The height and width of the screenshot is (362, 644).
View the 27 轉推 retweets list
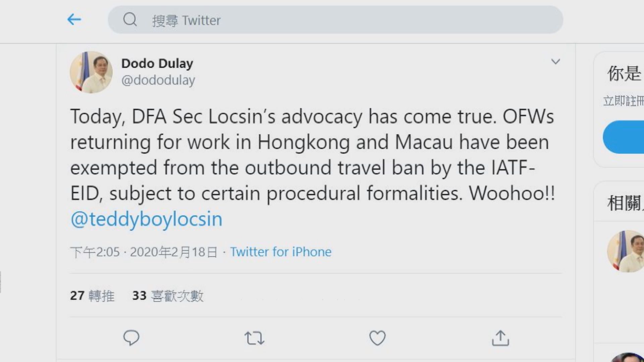pos(92,296)
